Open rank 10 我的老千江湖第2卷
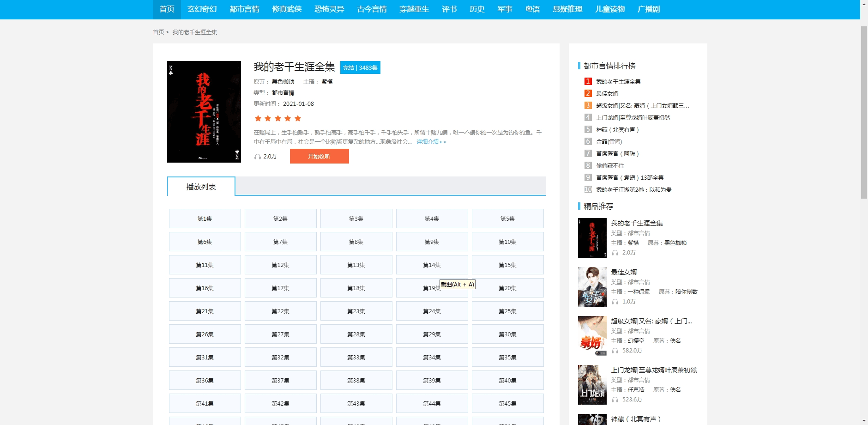 coord(634,190)
